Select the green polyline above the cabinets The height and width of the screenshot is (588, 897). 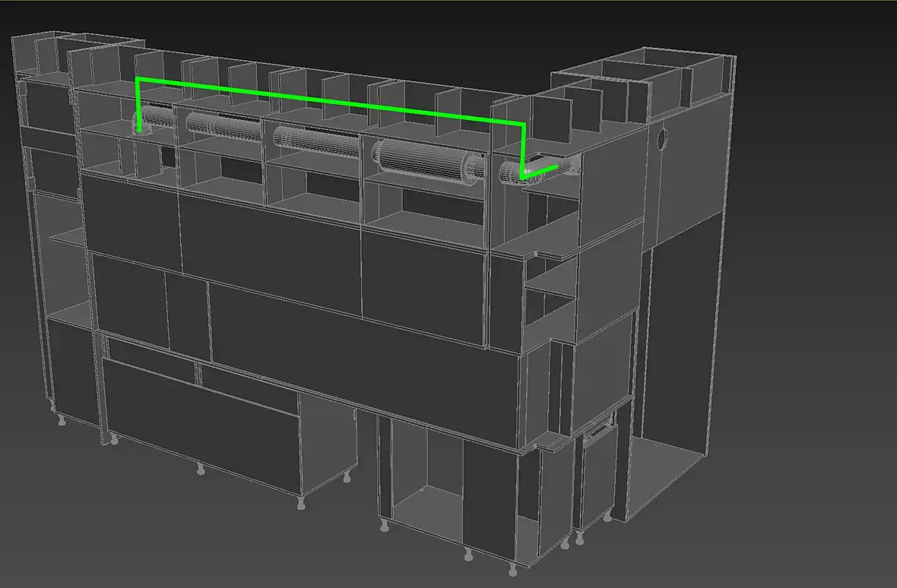[331, 101]
